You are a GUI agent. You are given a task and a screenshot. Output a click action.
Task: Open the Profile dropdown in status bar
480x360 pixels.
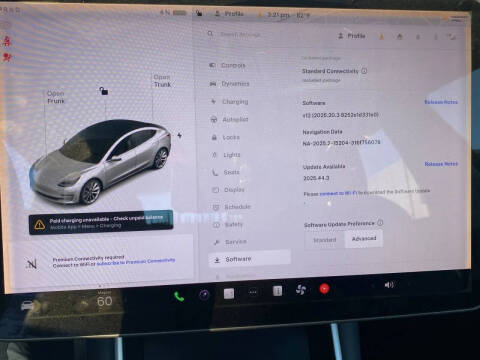[x=229, y=14]
